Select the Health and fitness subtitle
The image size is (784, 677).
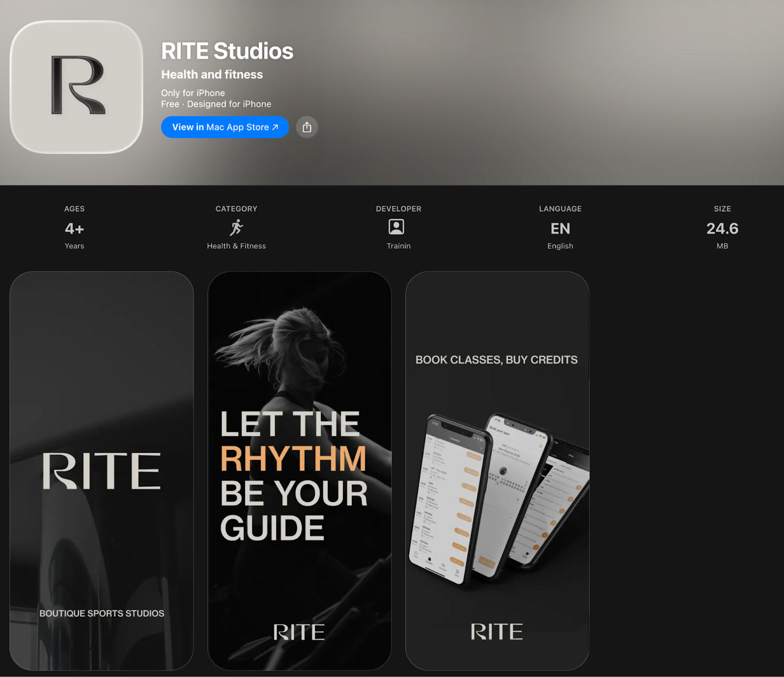pos(212,75)
